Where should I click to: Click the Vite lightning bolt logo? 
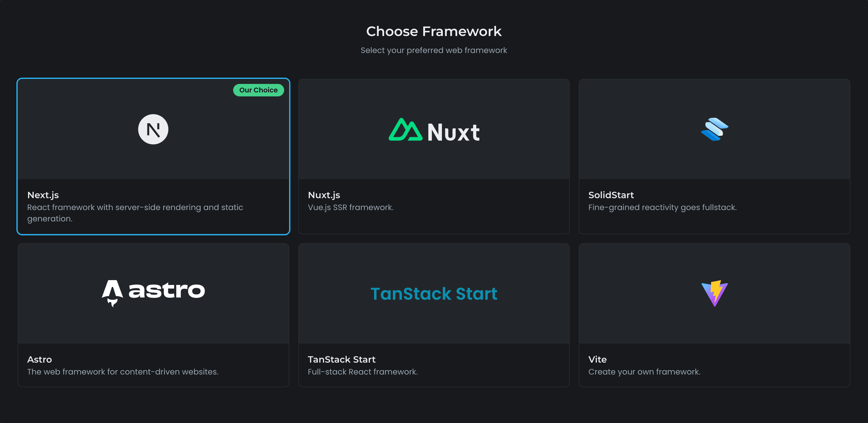714,293
